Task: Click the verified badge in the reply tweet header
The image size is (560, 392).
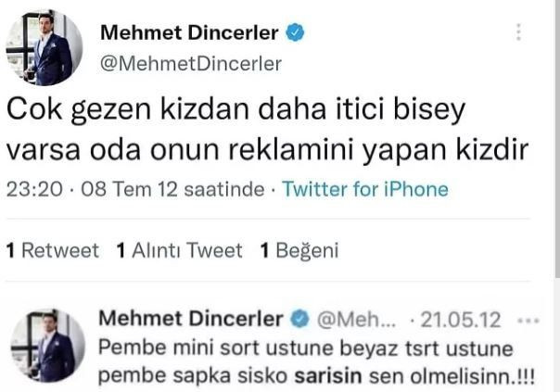Action: click(301, 320)
